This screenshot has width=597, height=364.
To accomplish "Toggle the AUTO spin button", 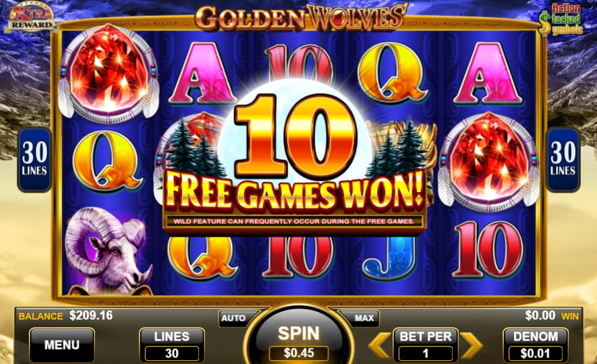I will [x=234, y=318].
